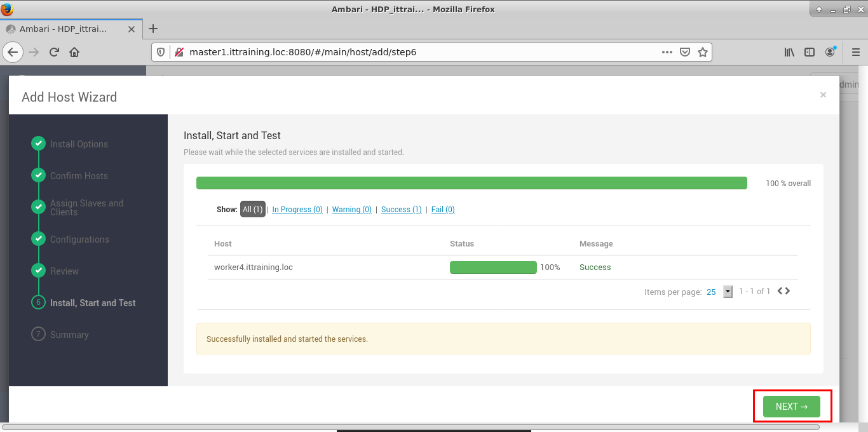Show only Success (1) hosts
The image size is (868, 432).
pyautogui.click(x=401, y=210)
